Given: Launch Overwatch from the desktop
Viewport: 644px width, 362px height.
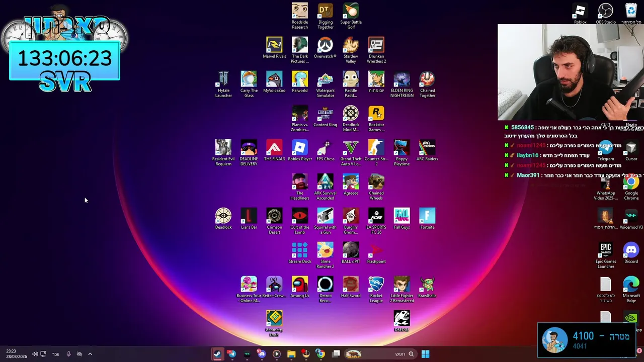Looking at the screenshot, I should click(325, 48).
